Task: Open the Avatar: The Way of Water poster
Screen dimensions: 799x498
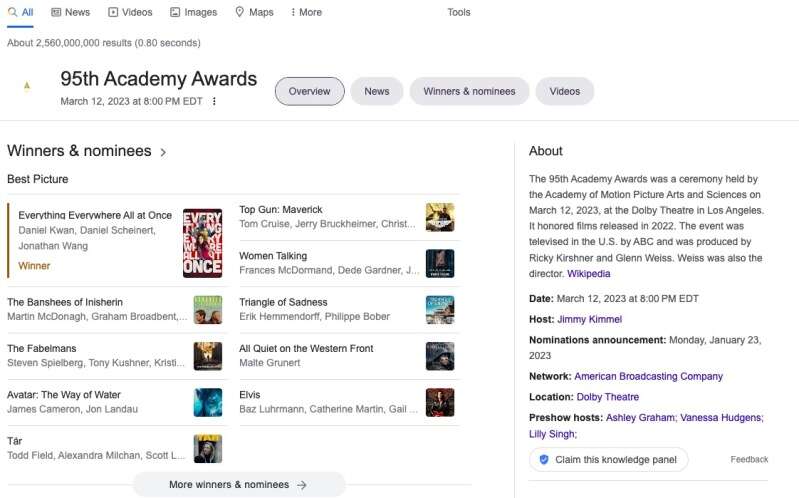Action: point(208,402)
